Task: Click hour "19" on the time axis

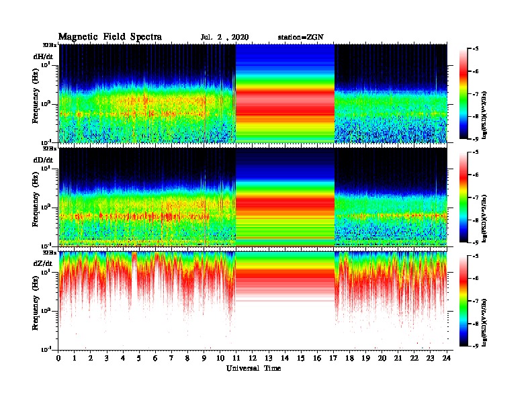Action: (365, 358)
